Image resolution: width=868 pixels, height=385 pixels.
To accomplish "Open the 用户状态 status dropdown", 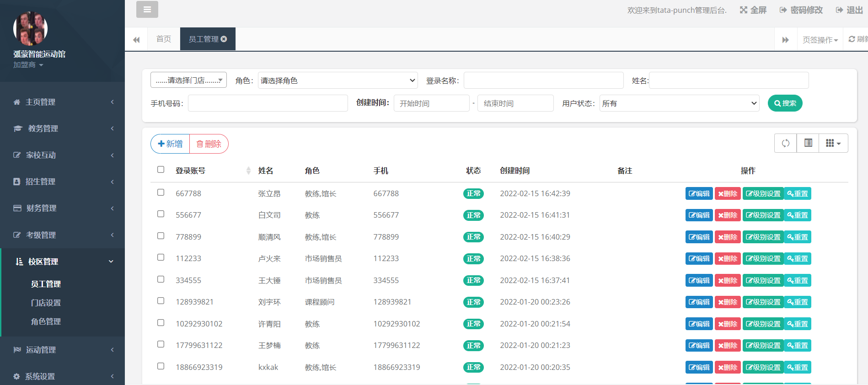I will point(679,103).
